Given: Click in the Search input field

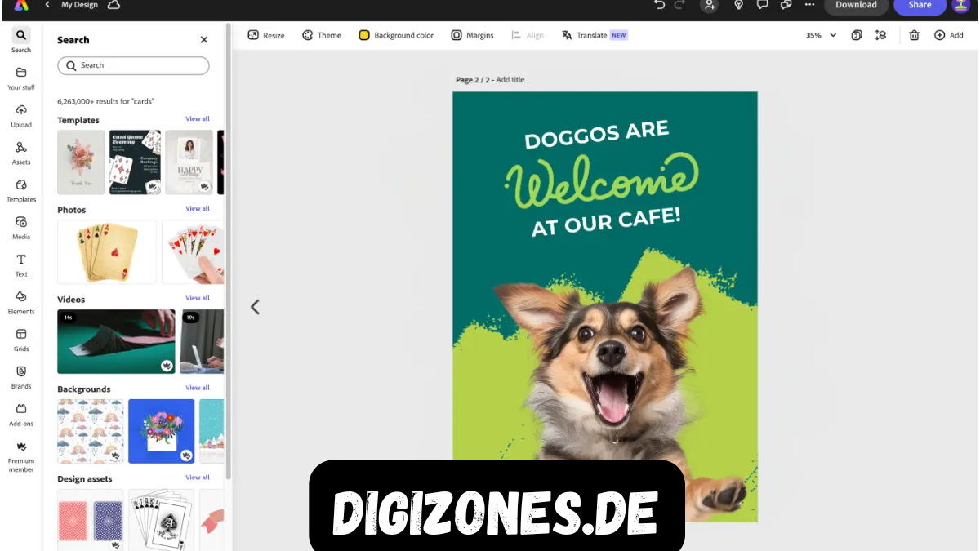Looking at the screenshot, I should click(133, 65).
